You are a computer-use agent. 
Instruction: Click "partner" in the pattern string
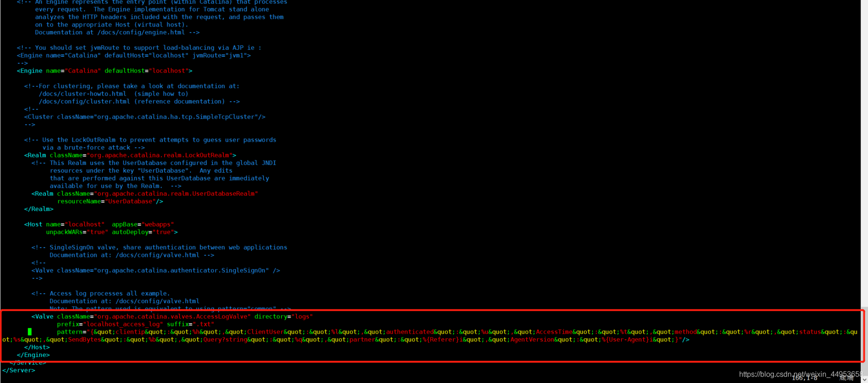(x=362, y=340)
